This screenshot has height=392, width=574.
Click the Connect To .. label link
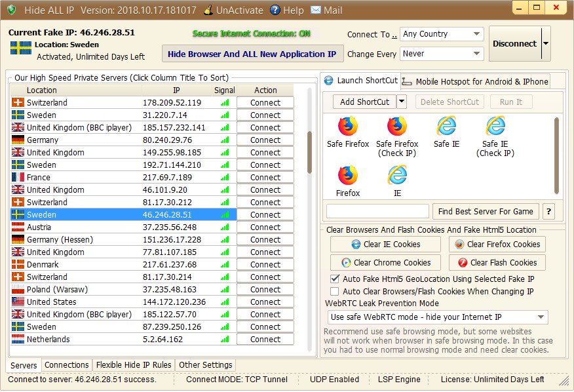[372, 35]
